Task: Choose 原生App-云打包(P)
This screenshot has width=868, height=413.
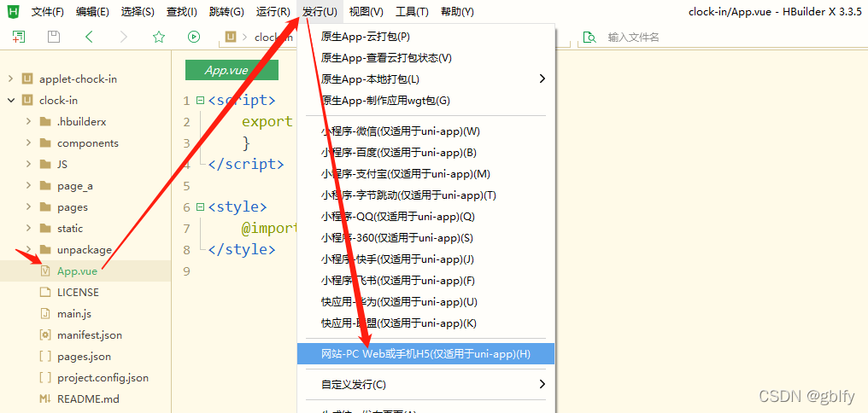Action: (x=425, y=37)
